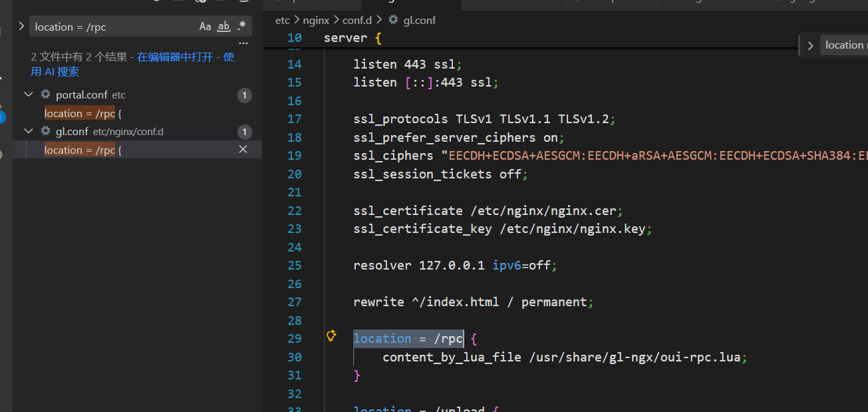Click the '用 AI 搜索' link
The image size is (868, 412).
coord(55,72)
